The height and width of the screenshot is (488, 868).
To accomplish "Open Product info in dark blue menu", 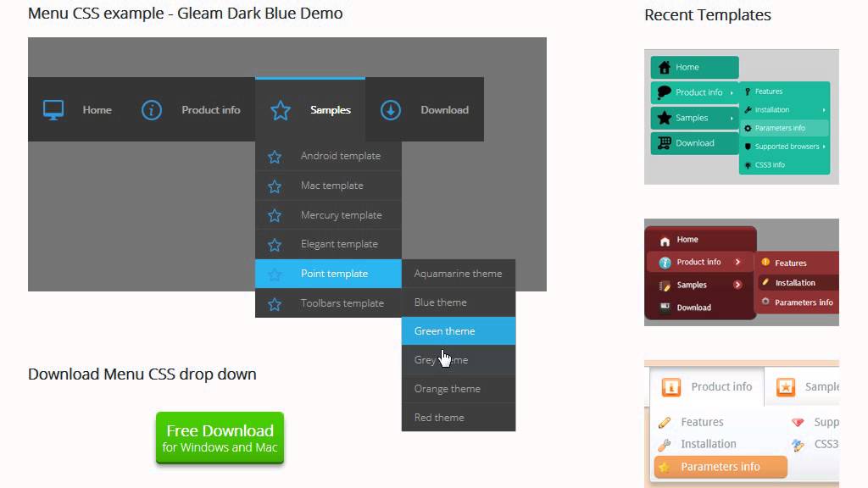I will (211, 110).
